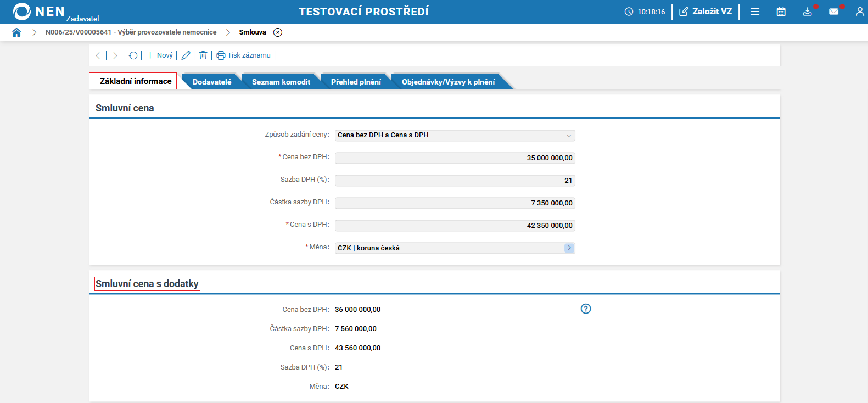Click the refresh record icon

pos(133,55)
